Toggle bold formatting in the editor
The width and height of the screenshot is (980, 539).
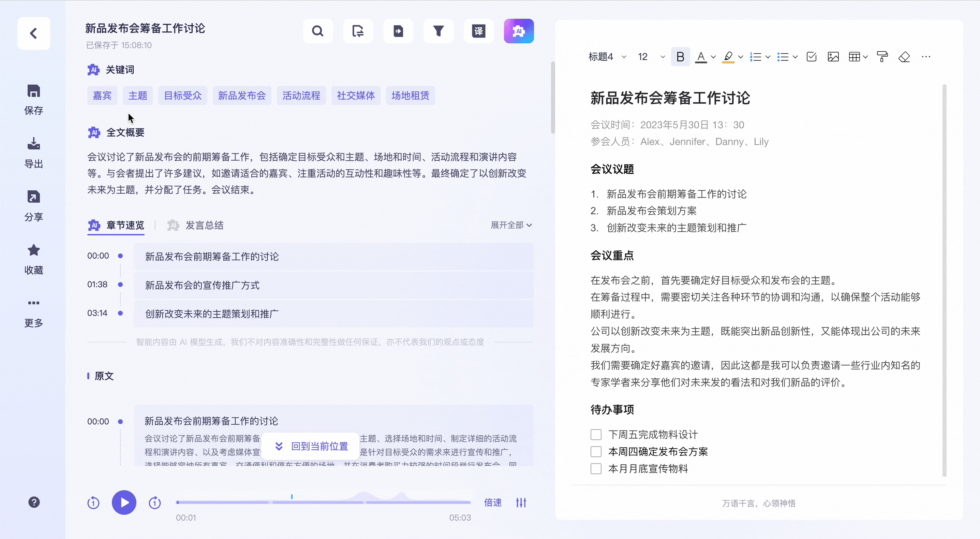pyautogui.click(x=680, y=56)
